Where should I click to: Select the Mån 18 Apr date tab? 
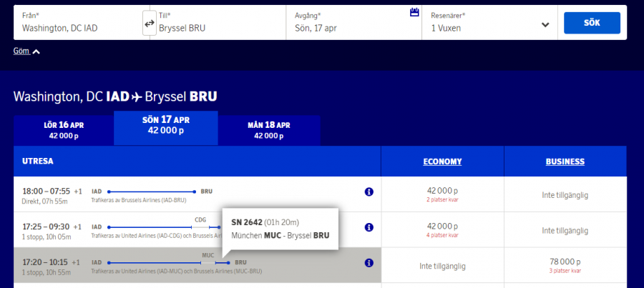(x=268, y=129)
